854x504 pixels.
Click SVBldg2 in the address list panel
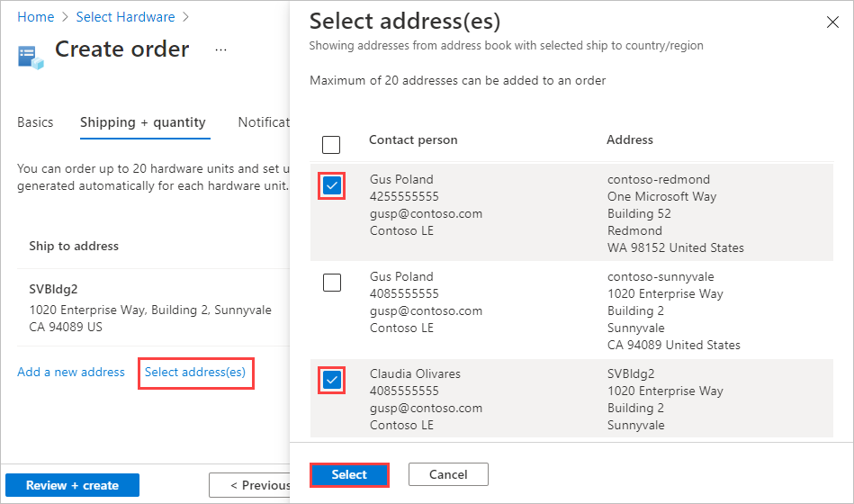coord(631,373)
